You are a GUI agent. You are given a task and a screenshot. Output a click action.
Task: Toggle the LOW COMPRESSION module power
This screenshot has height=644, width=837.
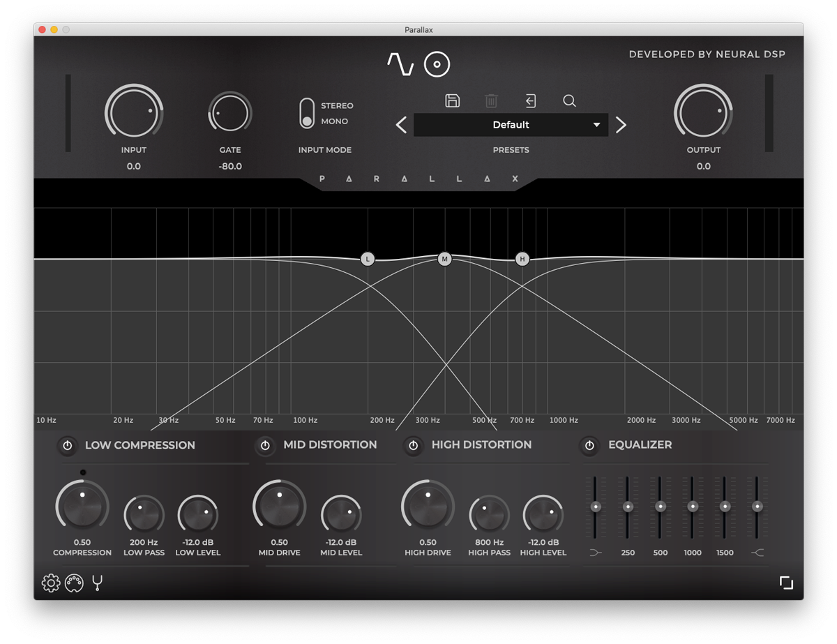coord(67,446)
